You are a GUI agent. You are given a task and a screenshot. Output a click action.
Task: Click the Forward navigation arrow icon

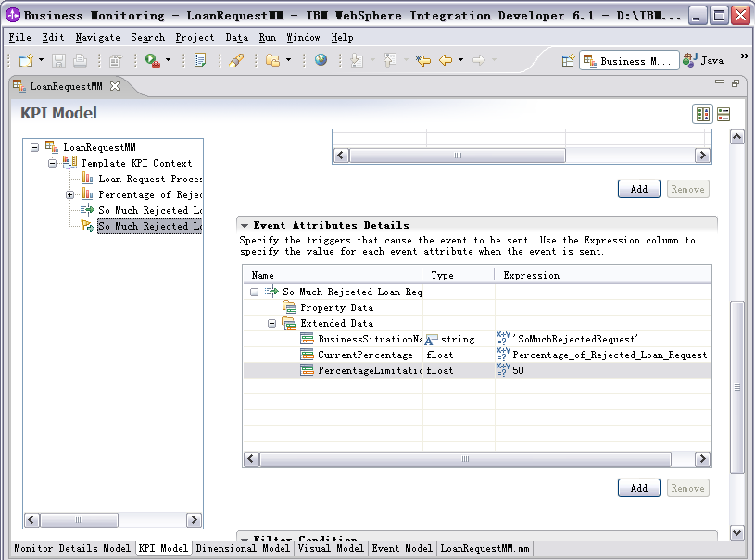pos(479,60)
